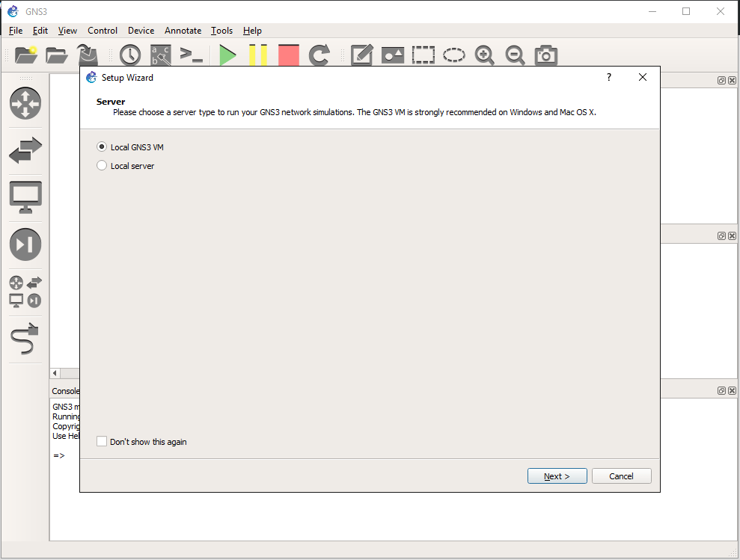The width and height of the screenshot is (740, 560).
Task: Click the Insert a picture icon
Action: pyautogui.click(x=393, y=55)
